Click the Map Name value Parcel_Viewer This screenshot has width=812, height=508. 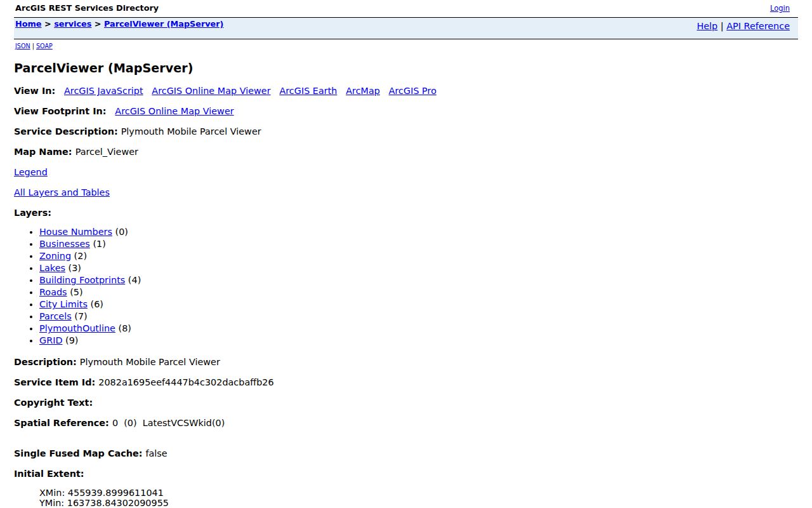point(107,152)
